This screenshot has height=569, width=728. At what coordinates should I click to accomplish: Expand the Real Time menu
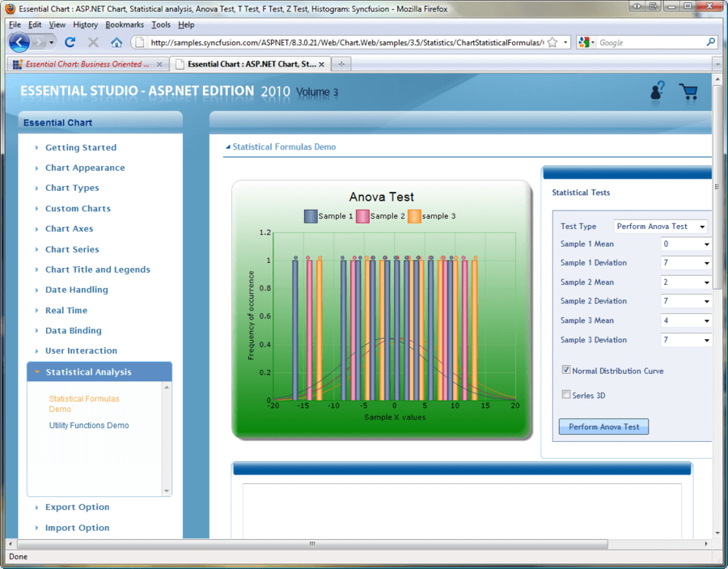coord(66,310)
